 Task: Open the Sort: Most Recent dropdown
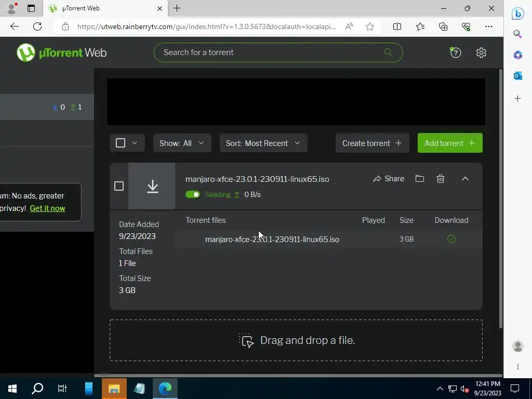(263, 143)
